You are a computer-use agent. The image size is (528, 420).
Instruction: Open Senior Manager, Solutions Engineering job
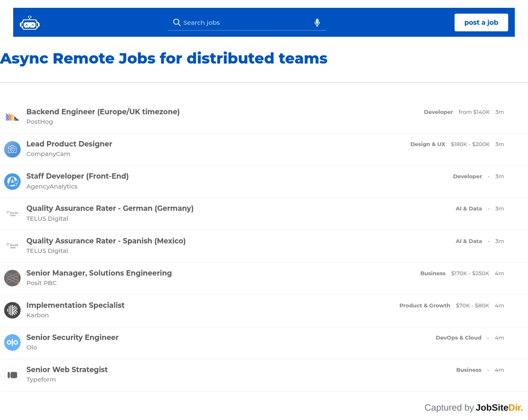(99, 273)
